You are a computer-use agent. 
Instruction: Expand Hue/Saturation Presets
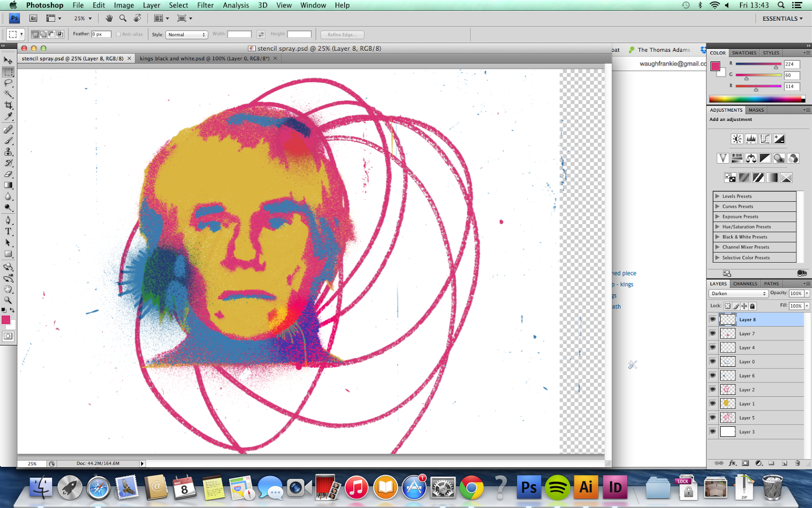click(718, 227)
